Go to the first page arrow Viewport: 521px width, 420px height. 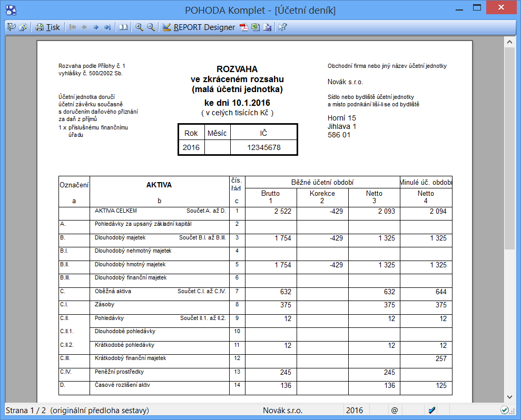(73, 27)
